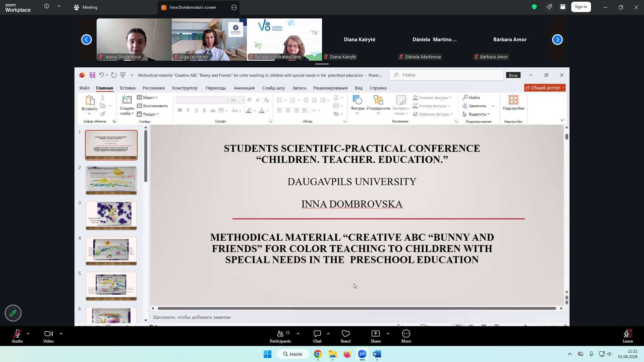Increase font size icon
644x362 pixels.
tap(250, 100)
